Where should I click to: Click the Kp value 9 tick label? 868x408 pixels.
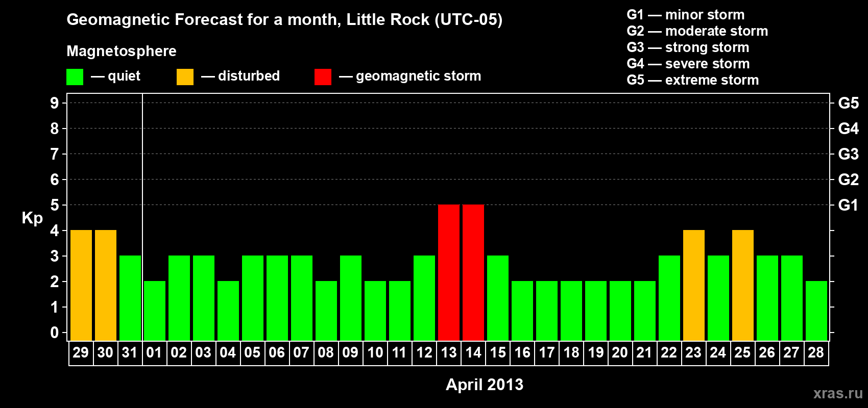coord(55,103)
